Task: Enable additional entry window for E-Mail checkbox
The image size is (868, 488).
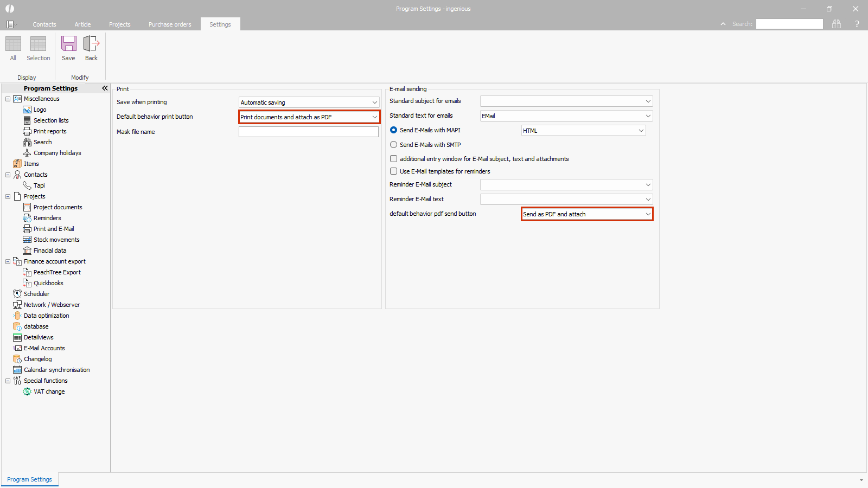Action: pyautogui.click(x=394, y=159)
